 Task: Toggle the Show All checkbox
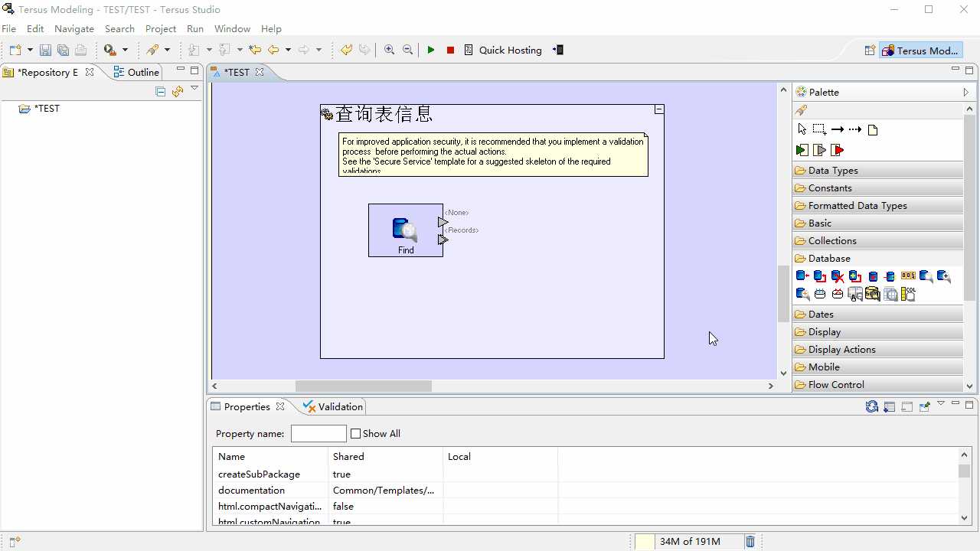click(x=355, y=434)
